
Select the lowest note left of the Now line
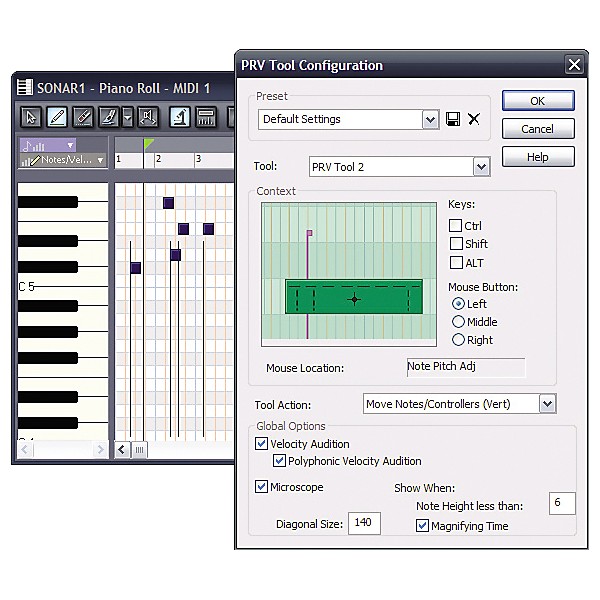pyautogui.click(x=136, y=268)
